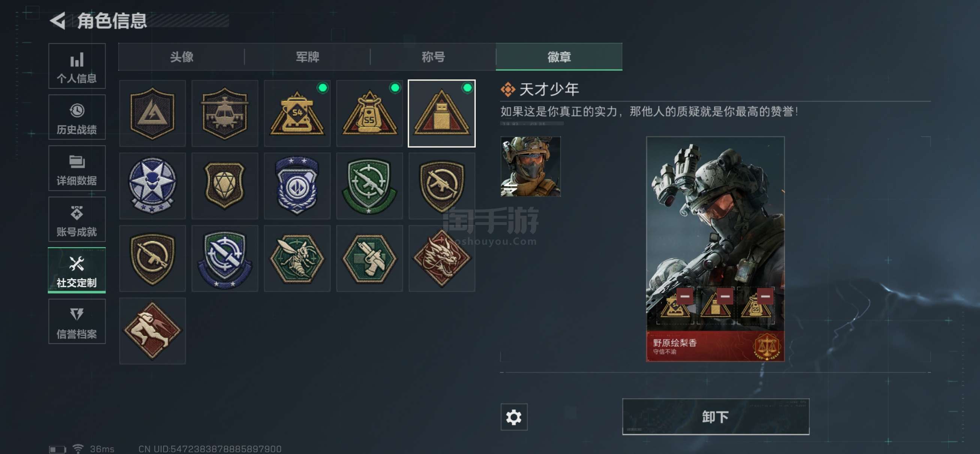Viewport: 980px width, 454px height.
Task: Open the gear settings button
Action: pyautogui.click(x=514, y=417)
